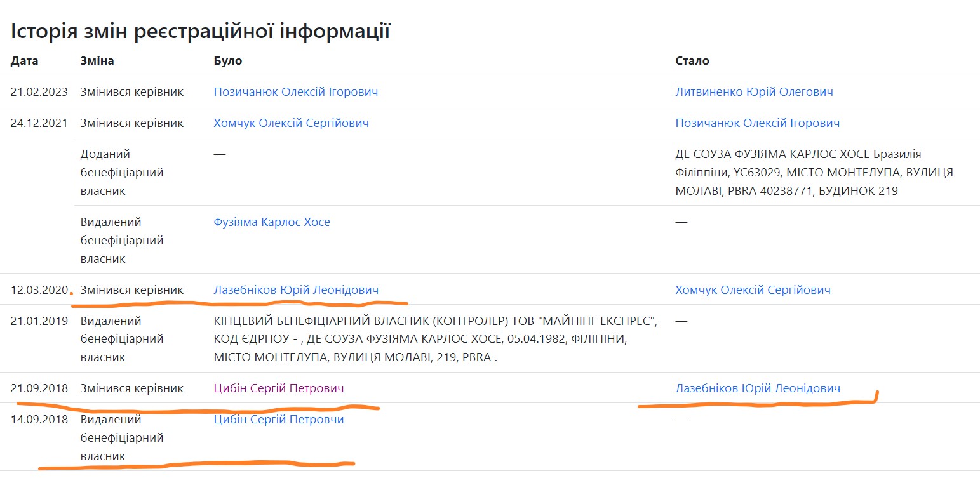980x497 pixels.
Task: Open Позичанюк Олексій Ігорович link in 21.02.2023 row
Action: 295,92
